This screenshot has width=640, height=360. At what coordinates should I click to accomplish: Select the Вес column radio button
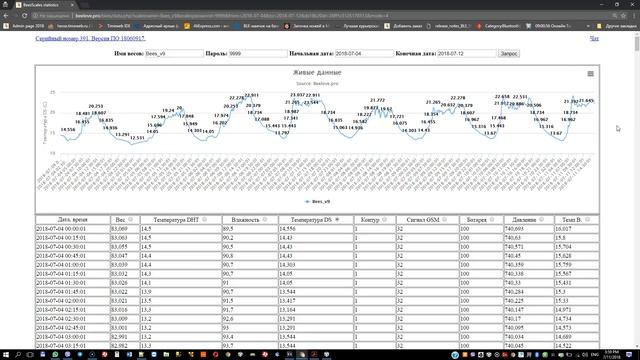tap(130, 220)
